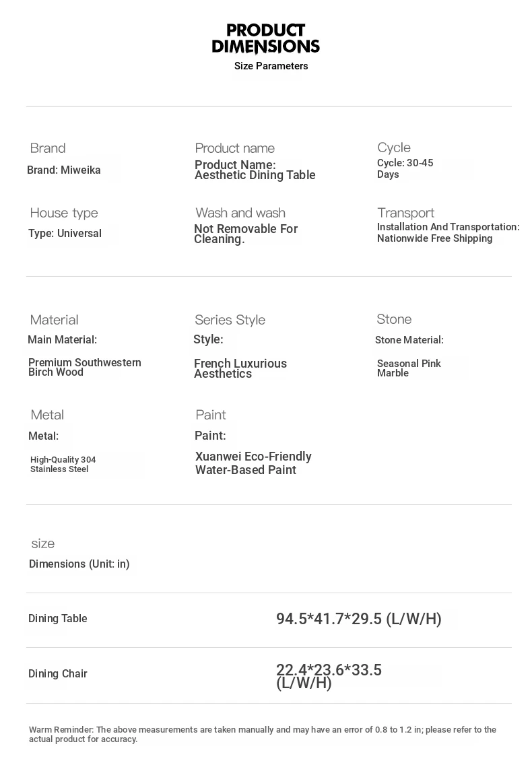
Task: Select the French Luxurious Aesthetics style text
Action: [x=240, y=368]
